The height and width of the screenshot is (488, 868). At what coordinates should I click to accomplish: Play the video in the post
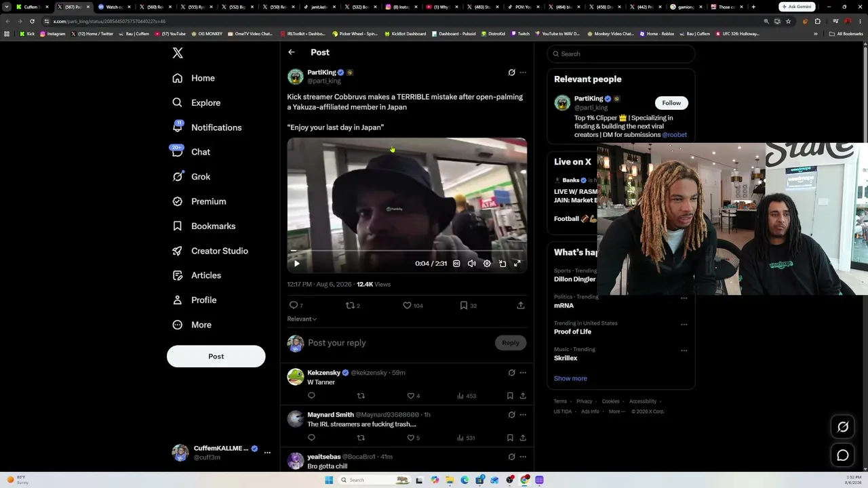297,264
